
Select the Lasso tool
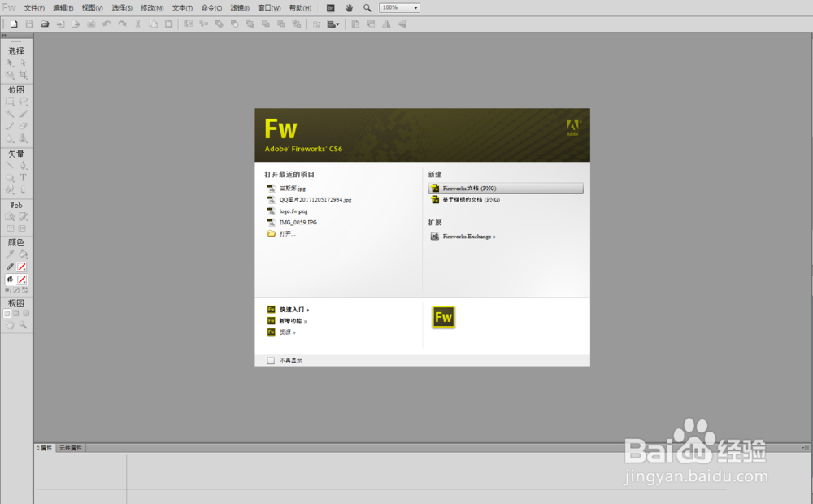(23, 102)
